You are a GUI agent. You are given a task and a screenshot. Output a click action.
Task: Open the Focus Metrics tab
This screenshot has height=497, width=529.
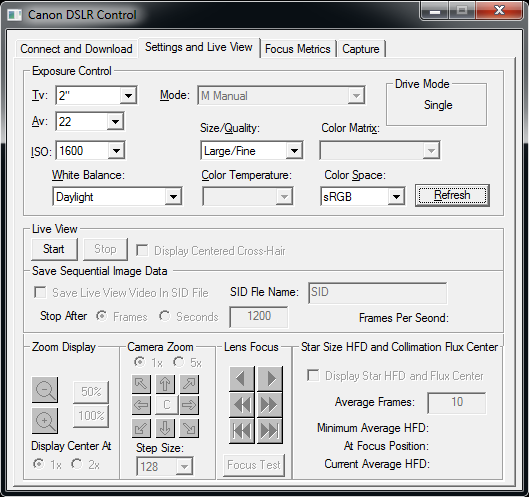(x=298, y=49)
